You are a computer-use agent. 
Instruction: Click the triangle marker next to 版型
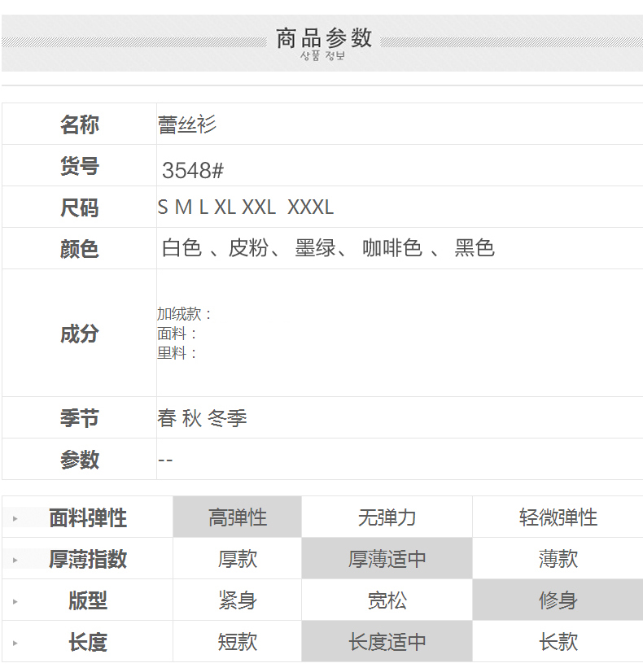tap(15, 601)
